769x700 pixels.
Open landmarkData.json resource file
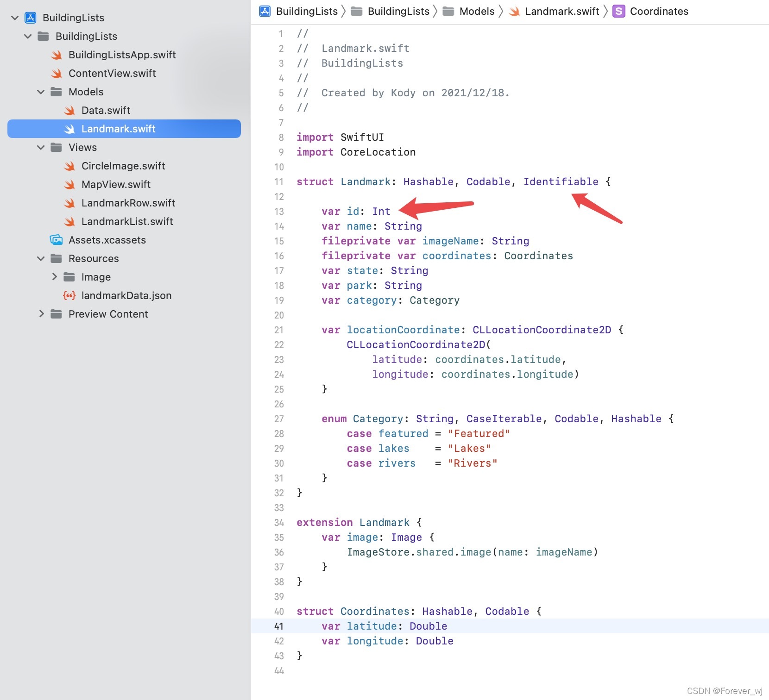[126, 295]
